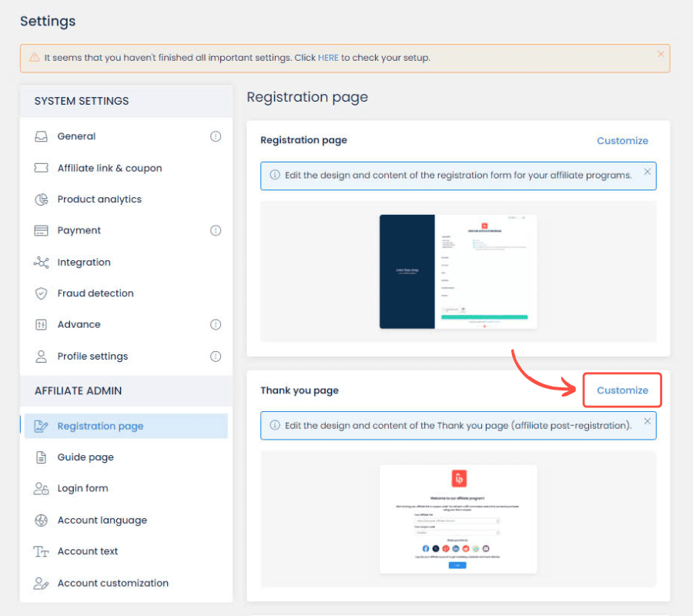
Task: Open Account language settings
Action: 126,520
